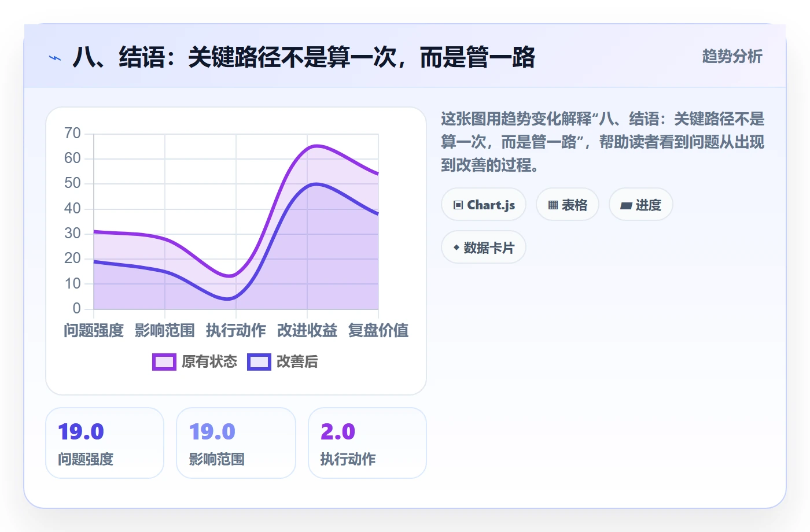Select the 数据卡片 tag
The image size is (810, 532).
coord(484,247)
